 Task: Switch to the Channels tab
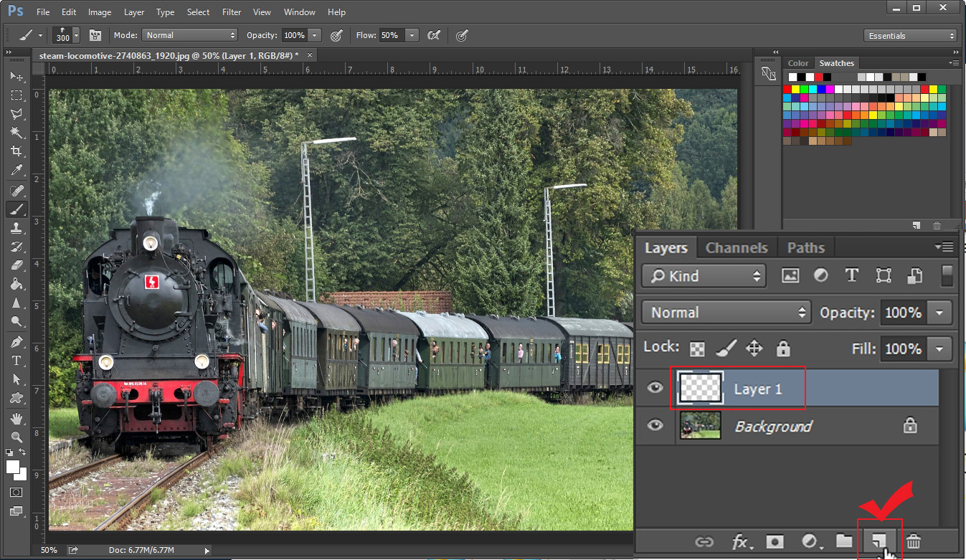(x=737, y=247)
